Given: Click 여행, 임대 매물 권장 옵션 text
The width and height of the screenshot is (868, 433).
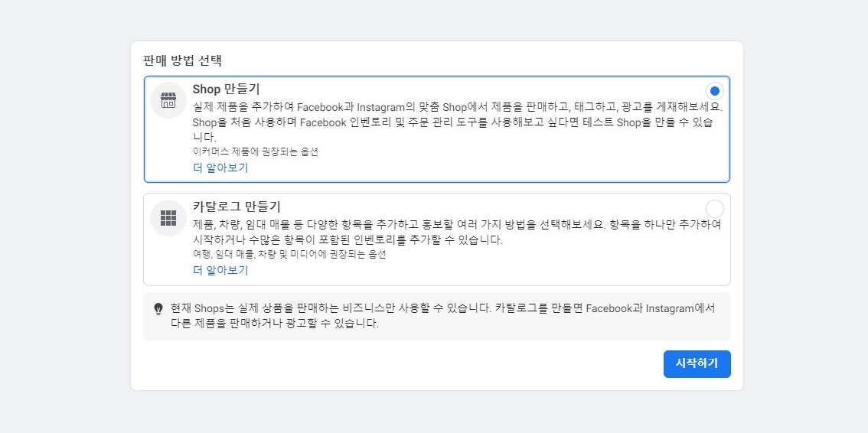Looking at the screenshot, I should click(x=289, y=254).
